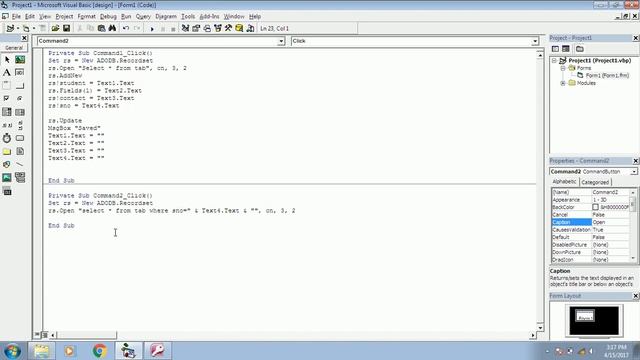Undo the last edit via toolbar
The height and width of the screenshot is (360, 640).
click(126, 28)
